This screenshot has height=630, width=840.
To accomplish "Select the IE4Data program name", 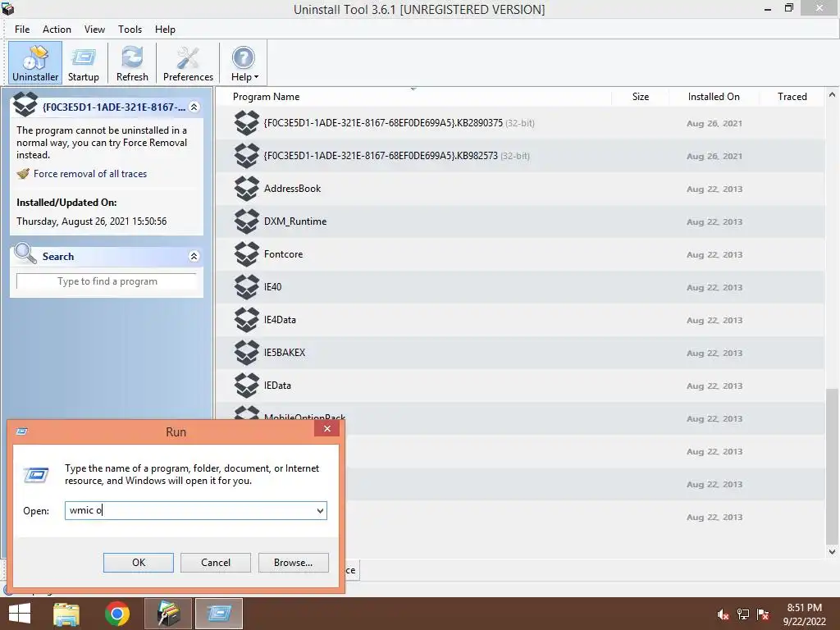I will (280, 320).
